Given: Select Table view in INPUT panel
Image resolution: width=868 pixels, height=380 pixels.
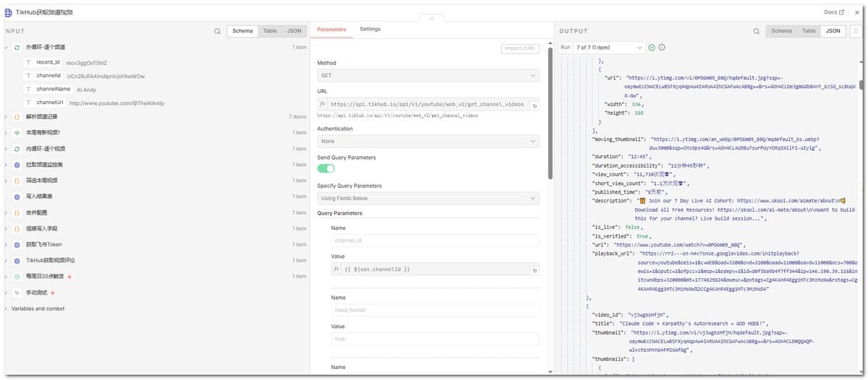Looking at the screenshot, I should pos(270,31).
